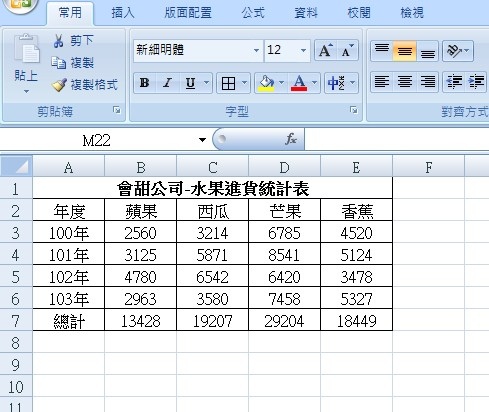Switch to the 檢視 tab
Image resolution: width=489 pixels, height=412 pixels.
coord(412,13)
